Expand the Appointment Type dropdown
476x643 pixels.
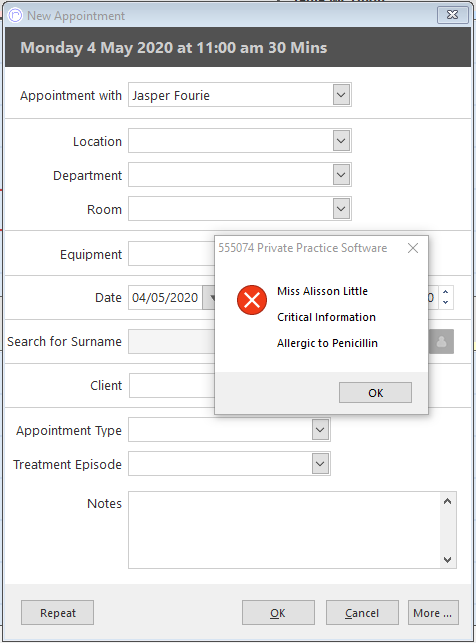320,430
